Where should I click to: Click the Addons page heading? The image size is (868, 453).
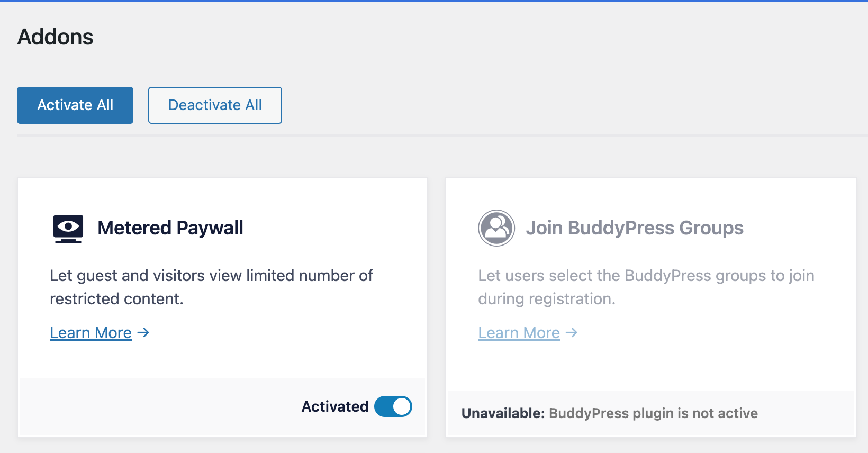[56, 37]
